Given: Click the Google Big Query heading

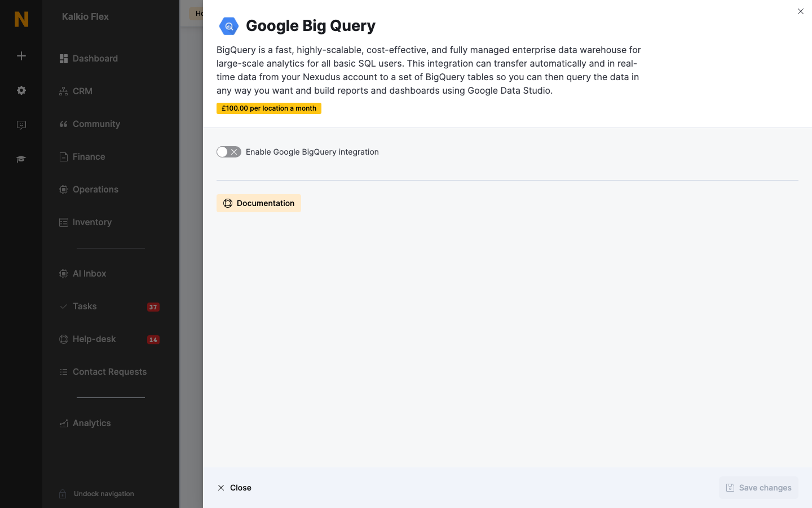Looking at the screenshot, I should click(311, 26).
